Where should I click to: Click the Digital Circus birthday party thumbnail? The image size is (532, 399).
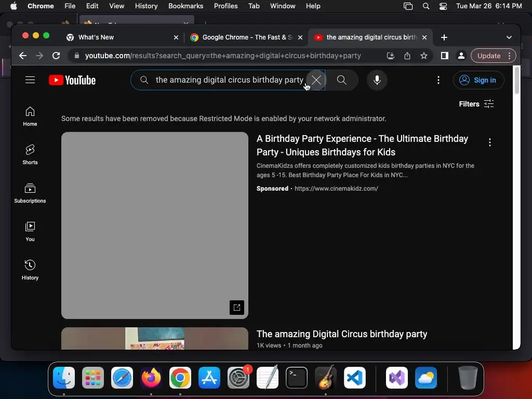155,338
